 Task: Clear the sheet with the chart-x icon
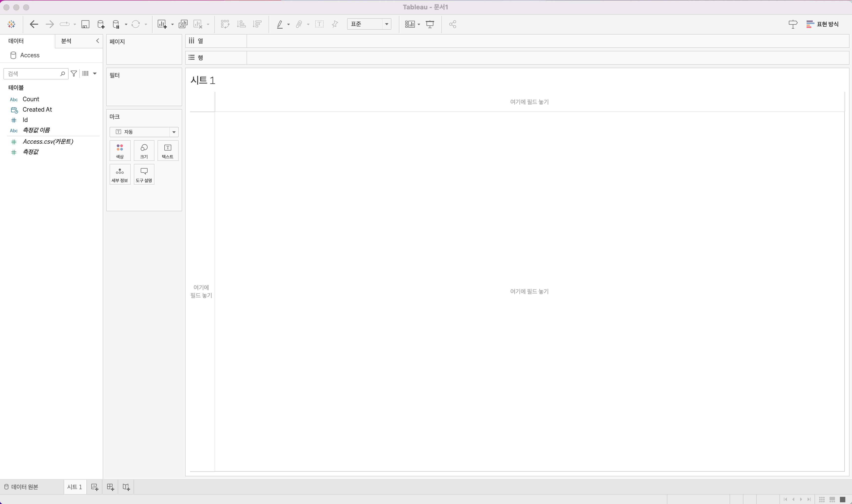[198, 24]
